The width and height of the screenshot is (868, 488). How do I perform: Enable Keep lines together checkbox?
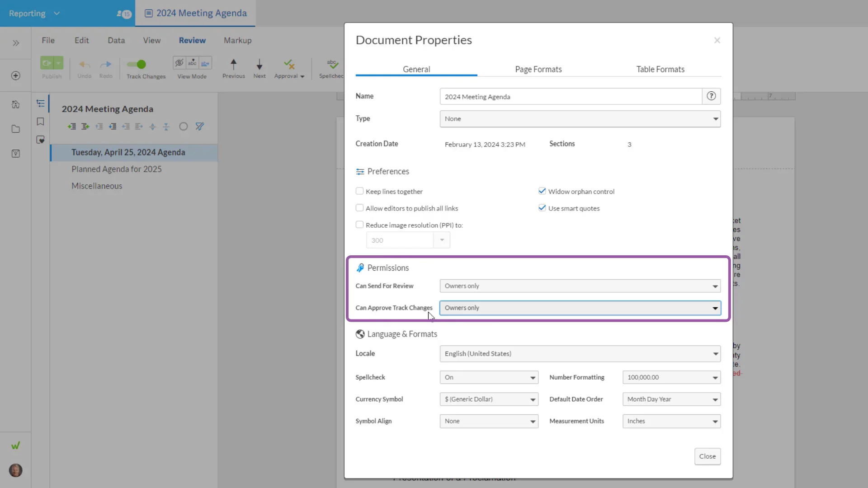point(359,191)
